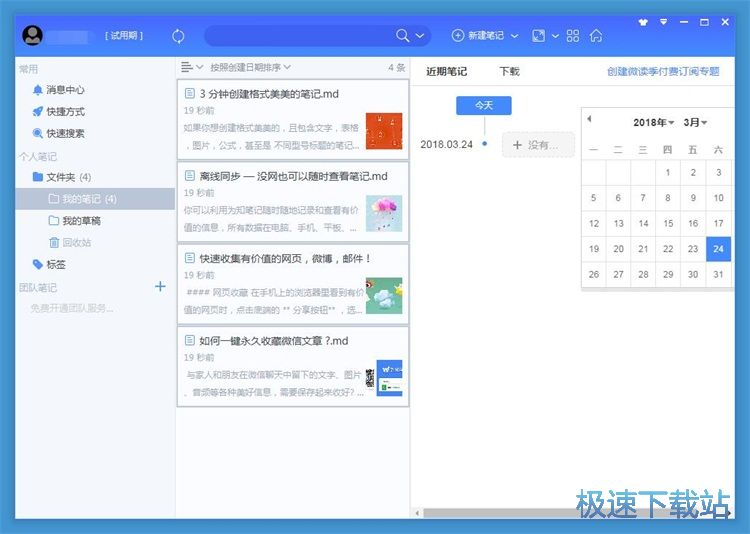Click the home icon in toolbar

pos(596,36)
